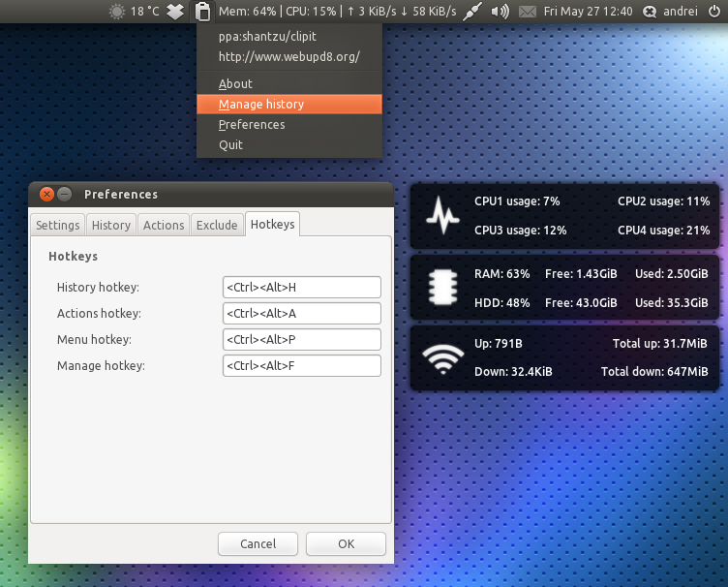Screen dimensions: 728x587
Task: Choose Quit in the ClipIt menu
Action: point(289,145)
